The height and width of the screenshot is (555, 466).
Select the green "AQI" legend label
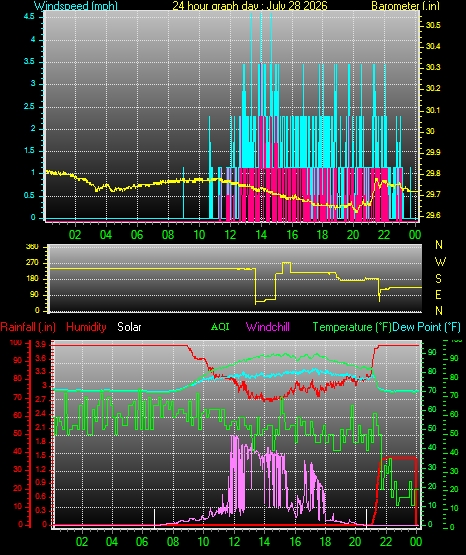pos(220,327)
